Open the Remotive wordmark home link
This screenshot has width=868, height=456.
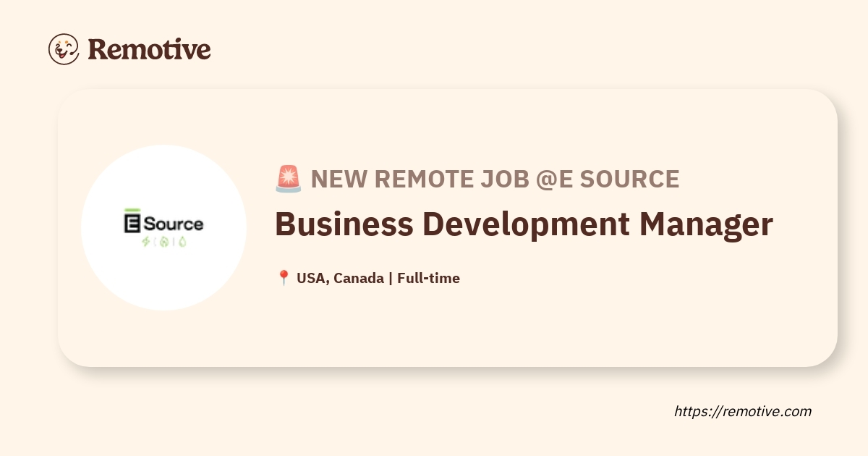tap(149, 49)
